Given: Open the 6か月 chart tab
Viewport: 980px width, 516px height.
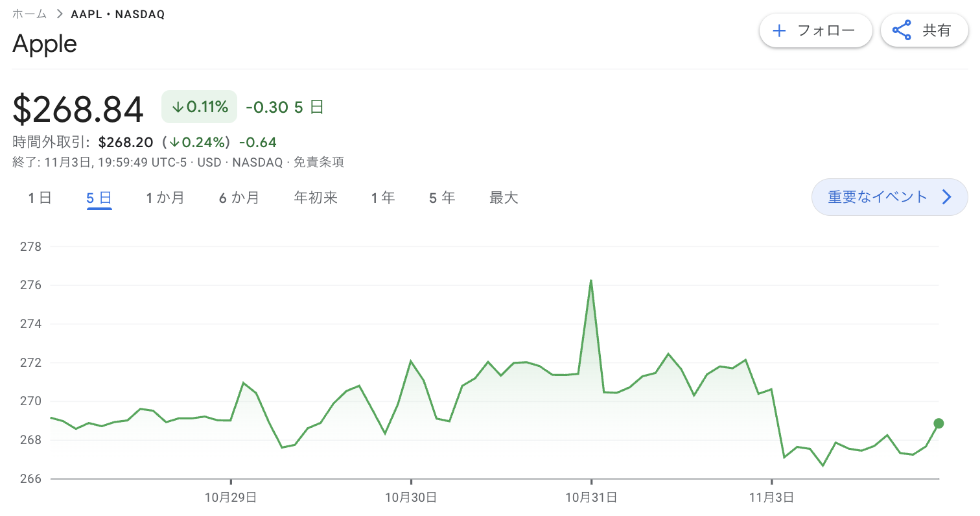Looking at the screenshot, I should [239, 198].
